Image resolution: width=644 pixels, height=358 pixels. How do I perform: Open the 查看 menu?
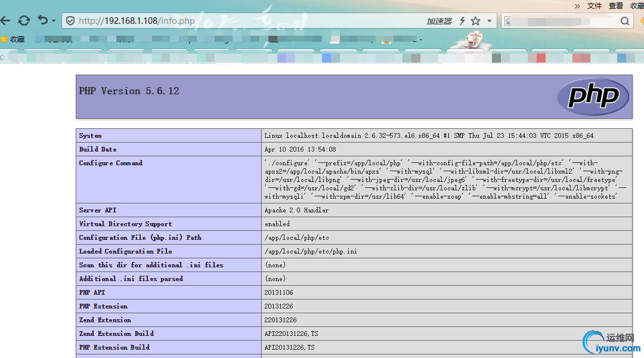615,6
